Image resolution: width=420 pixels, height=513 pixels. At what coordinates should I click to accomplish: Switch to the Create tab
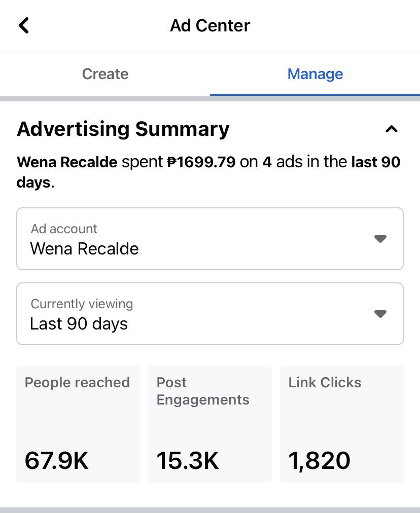[x=105, y=74]
